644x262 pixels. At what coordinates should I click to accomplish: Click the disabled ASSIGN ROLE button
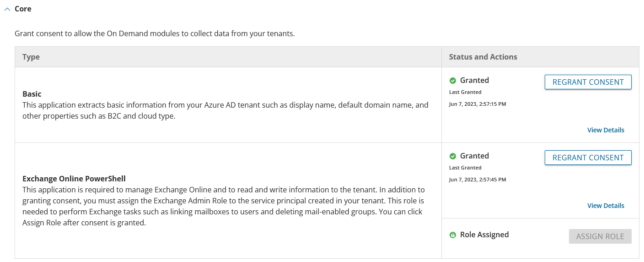click(600, 236)
